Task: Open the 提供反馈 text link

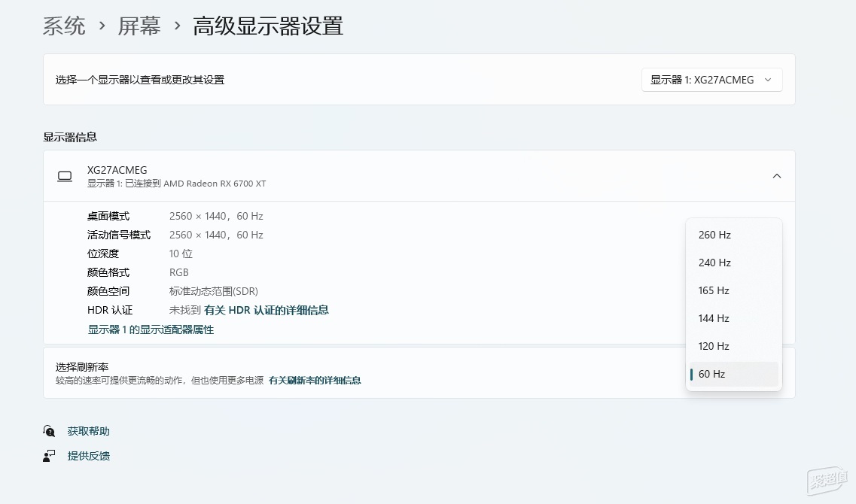Action: click(x=89, y=456)
